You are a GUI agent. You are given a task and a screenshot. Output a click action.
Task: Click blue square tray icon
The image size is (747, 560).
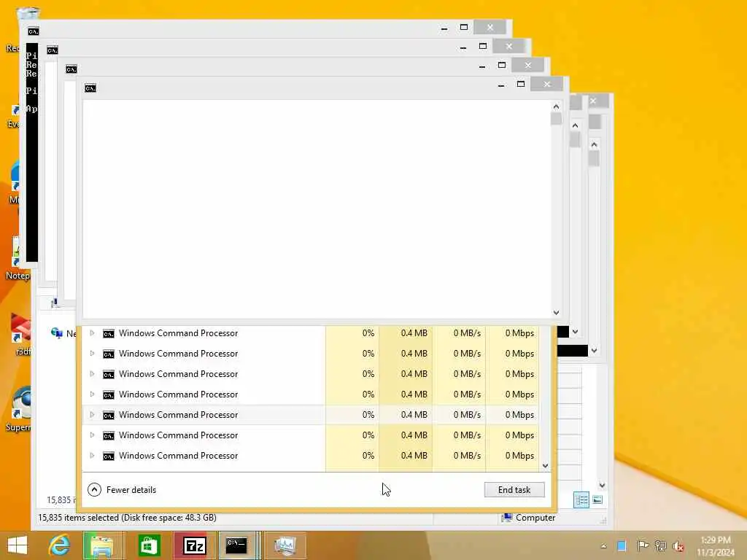[x=622, y=545]
